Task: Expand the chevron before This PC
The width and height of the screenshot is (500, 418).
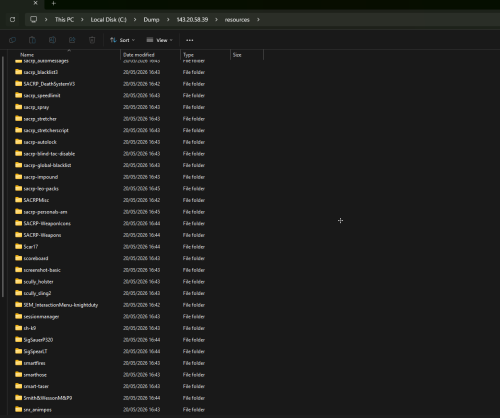Action: (x=46, y=20)
